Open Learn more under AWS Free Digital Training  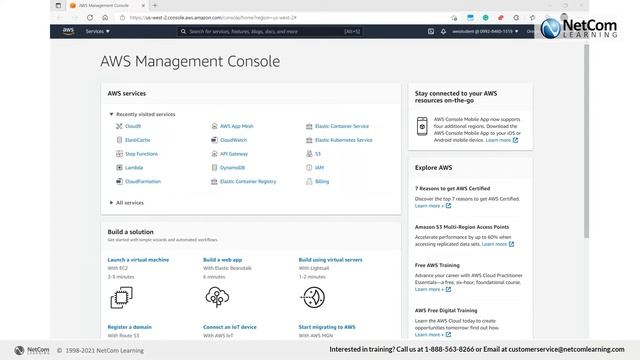(433, 335)
